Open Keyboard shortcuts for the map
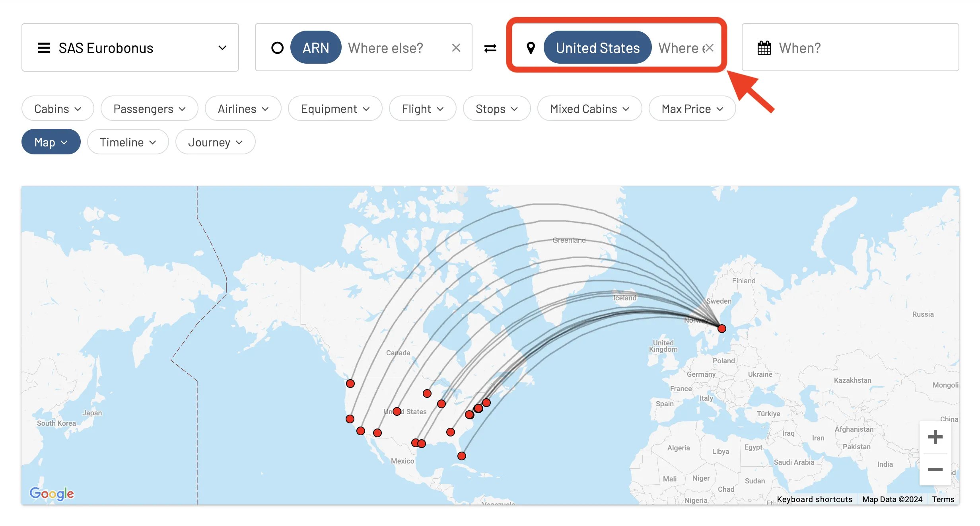This screenshot has height=526, width=980. (815, 499)
